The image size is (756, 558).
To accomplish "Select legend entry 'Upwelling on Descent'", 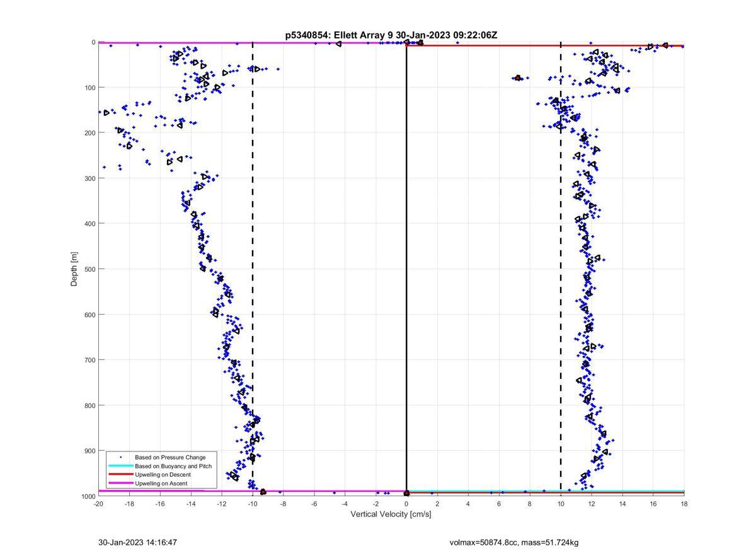I will click(x=163, y=475).
